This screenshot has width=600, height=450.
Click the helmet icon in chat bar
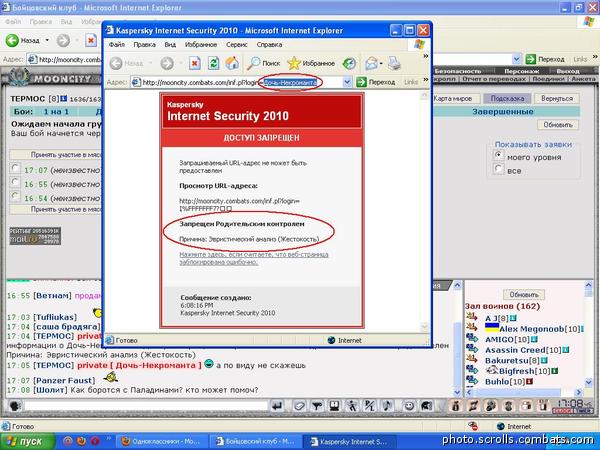pyautogui.click(x=427, y=406)
